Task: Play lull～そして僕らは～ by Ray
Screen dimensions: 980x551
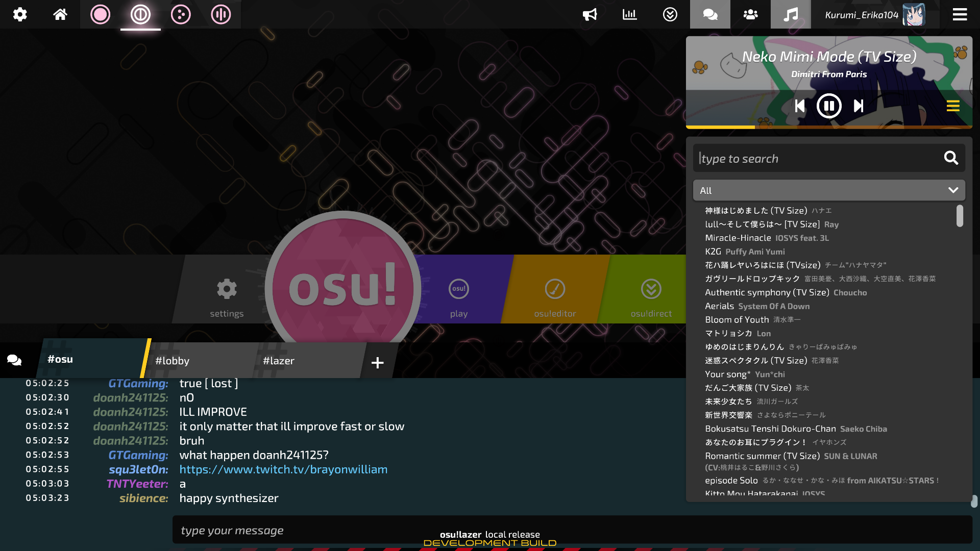Action: click(x=772, y=224)
